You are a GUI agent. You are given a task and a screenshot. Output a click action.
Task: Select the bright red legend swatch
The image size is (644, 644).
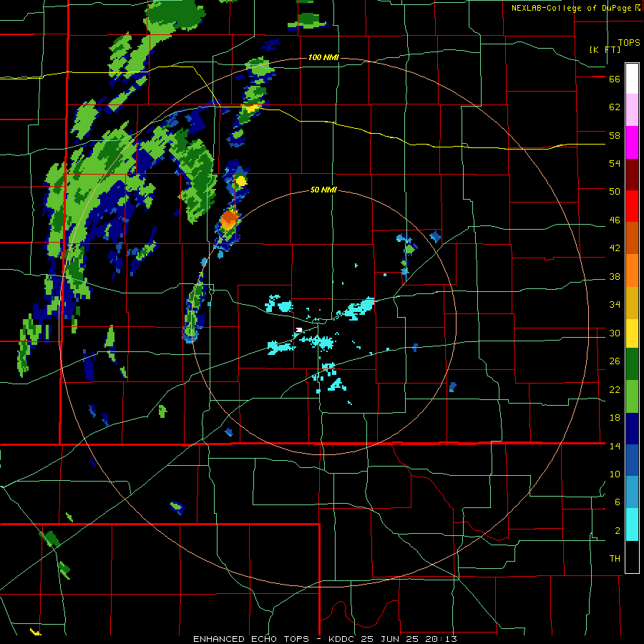coord(632,206)
